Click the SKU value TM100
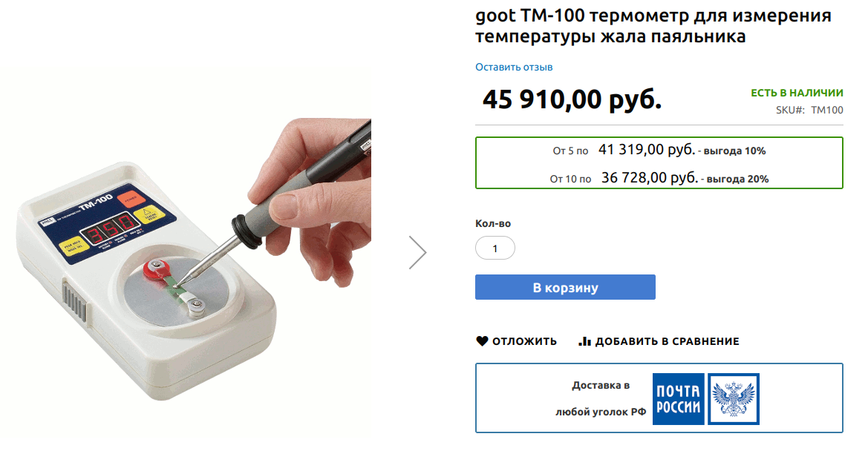 pyautogui.click(x=826, y=111)
